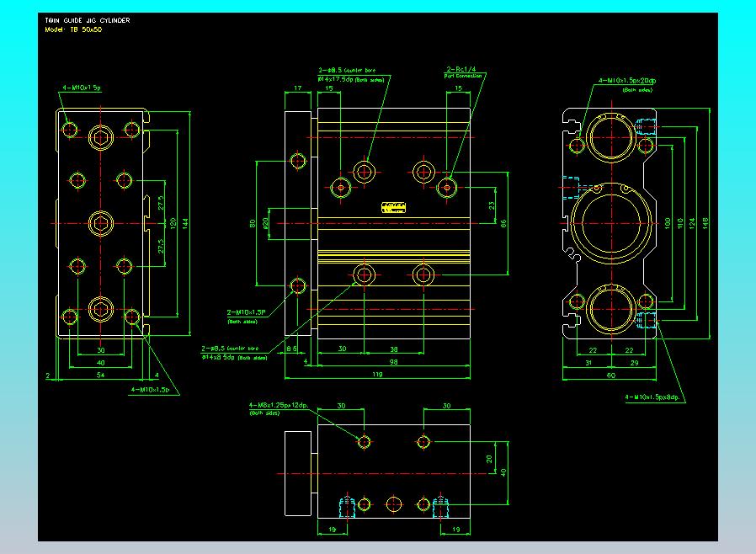Select the "Model: TB 50x50" label
This screenshot has width=756, height=554.
coord(73,29)
